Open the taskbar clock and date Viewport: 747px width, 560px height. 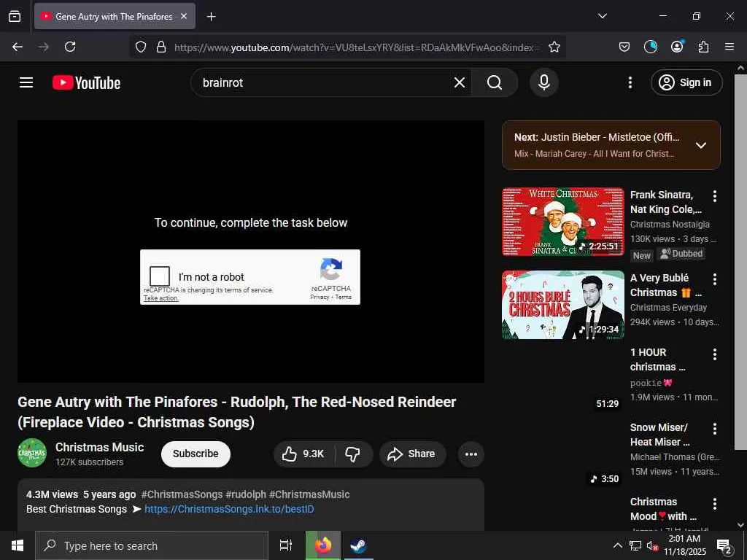pos(684,545)
